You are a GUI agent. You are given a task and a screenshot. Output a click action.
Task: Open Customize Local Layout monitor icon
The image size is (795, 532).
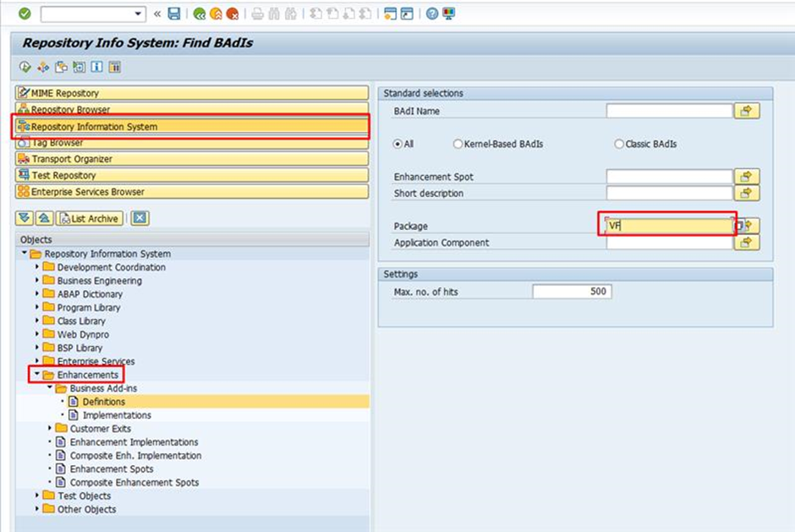449,14
